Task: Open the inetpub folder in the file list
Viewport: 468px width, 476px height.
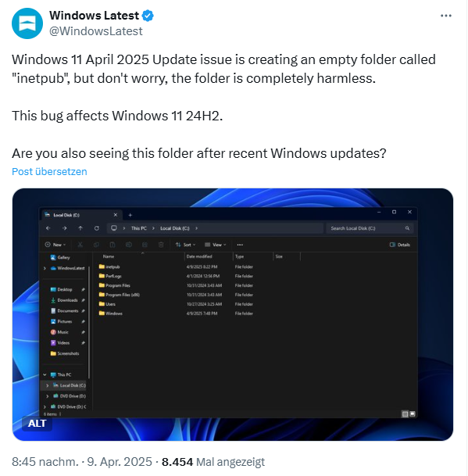Action: (x=109, y=267)
